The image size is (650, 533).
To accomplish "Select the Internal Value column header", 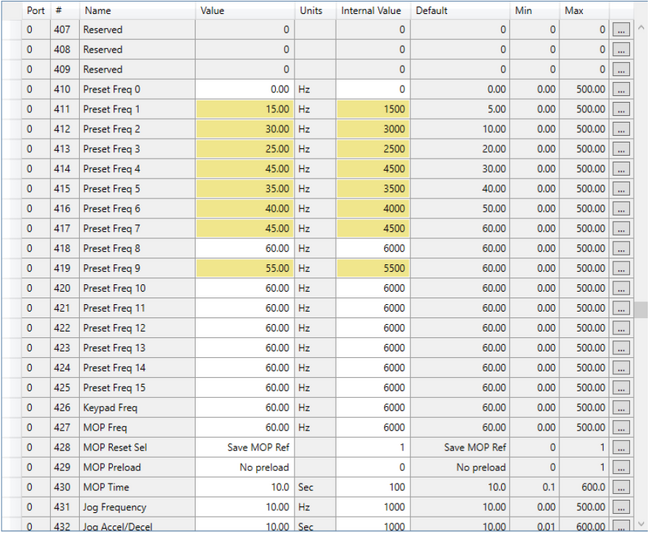I will (373, 10).
